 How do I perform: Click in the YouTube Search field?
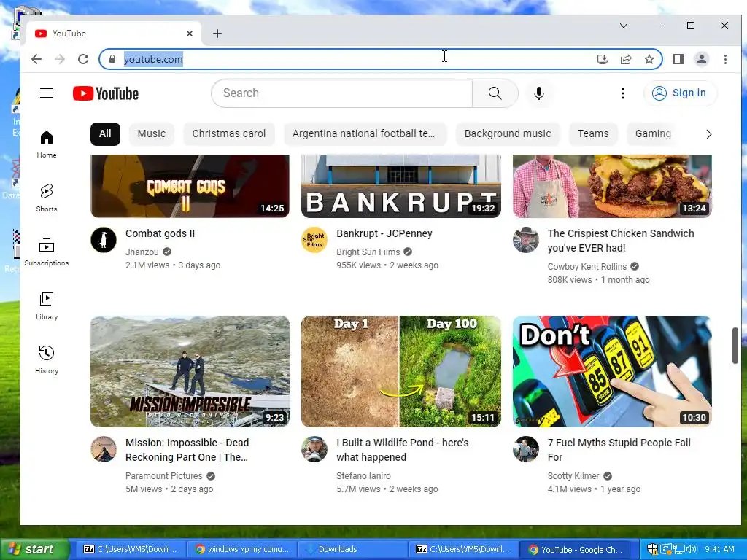(x=342, y=93)
